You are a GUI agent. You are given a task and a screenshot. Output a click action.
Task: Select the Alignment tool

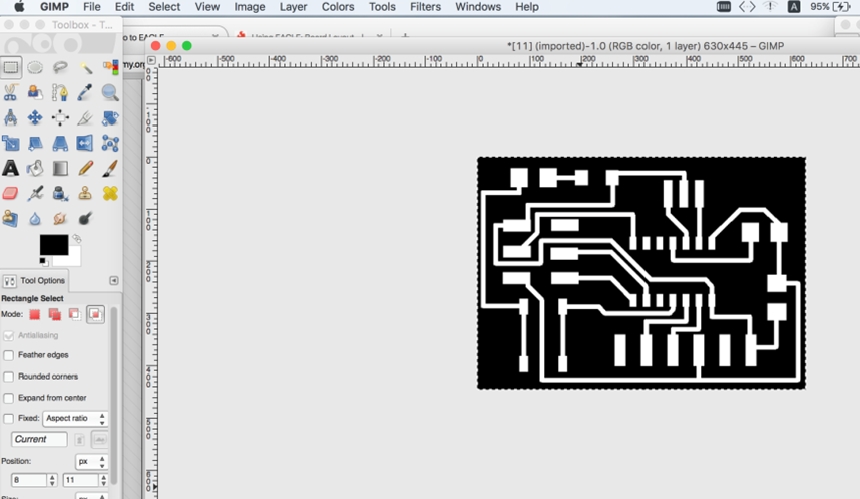click(60, 118)
